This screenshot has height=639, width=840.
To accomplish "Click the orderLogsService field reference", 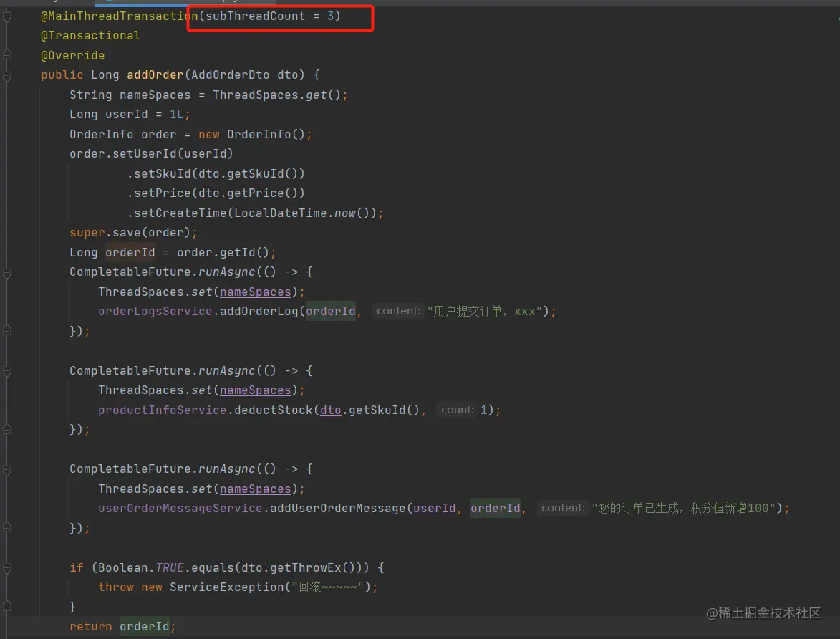I will pyautogui.click(x=155, y=311).
